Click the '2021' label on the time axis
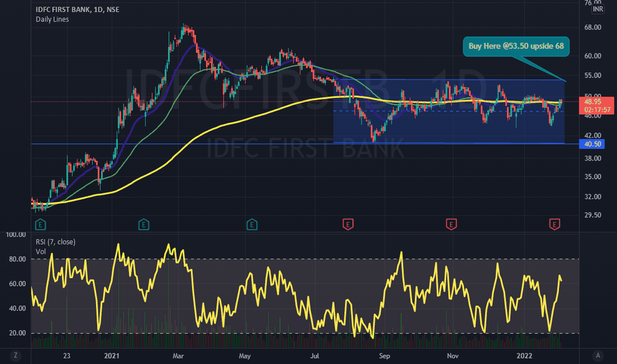The width and height of the screenshot is (617, 364). (111, 356)
